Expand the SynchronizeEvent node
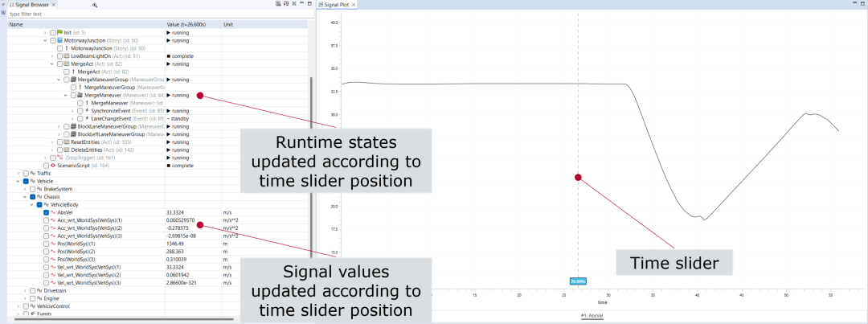This screenshot has width=868, height=324. pos(72,111)
